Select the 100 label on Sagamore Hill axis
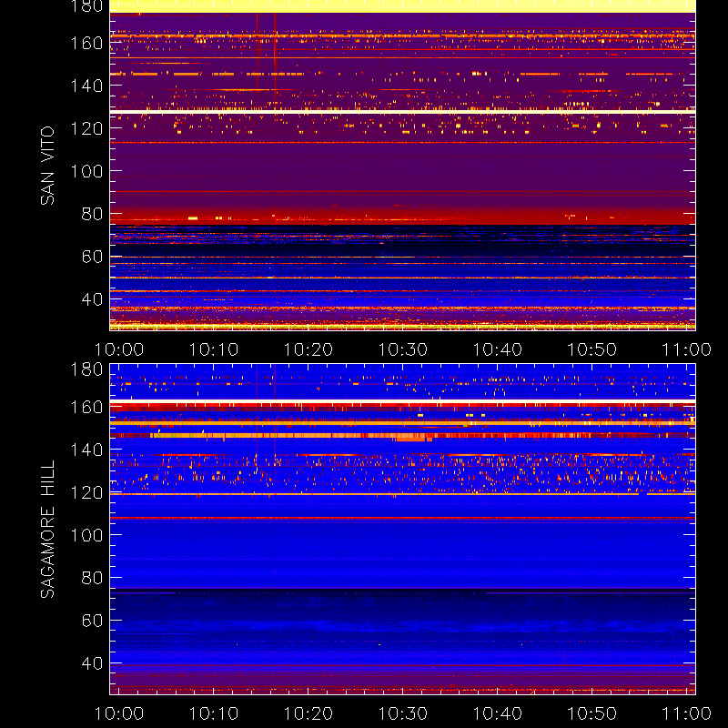Viewport: 728px width, 728px height. coord(86,535)
